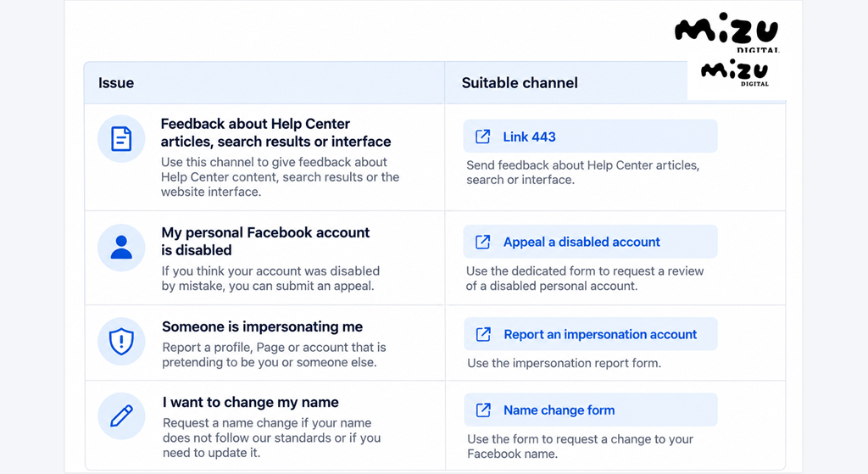This screenshot has width=868, height=474.
Task: Click text 'Use the form to request a change to your'
Action: (580, 439)
